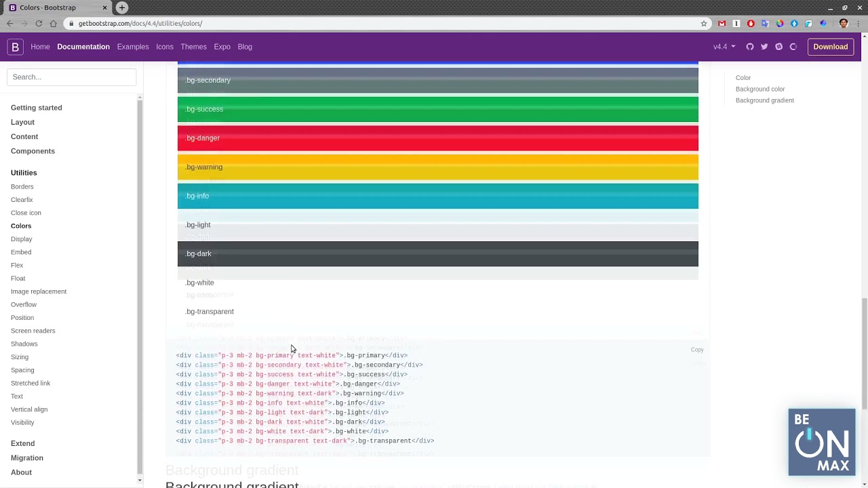Copy the background color code snippet
The height and width of the screenshot is (488, 868).
(697, 350)
